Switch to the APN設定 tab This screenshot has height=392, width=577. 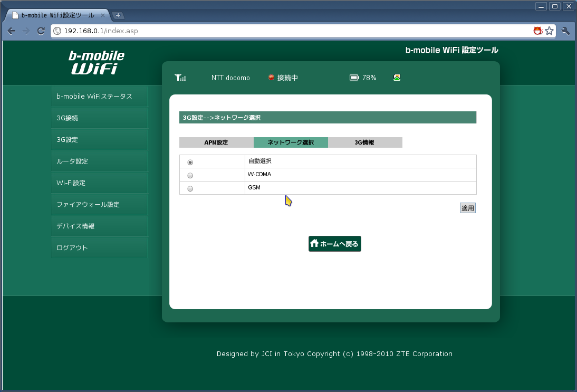click(216, 142)
